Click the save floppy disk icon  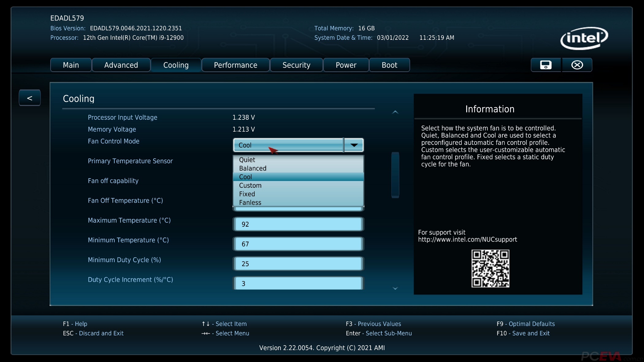pyautogui.click(x=546, y=65)
